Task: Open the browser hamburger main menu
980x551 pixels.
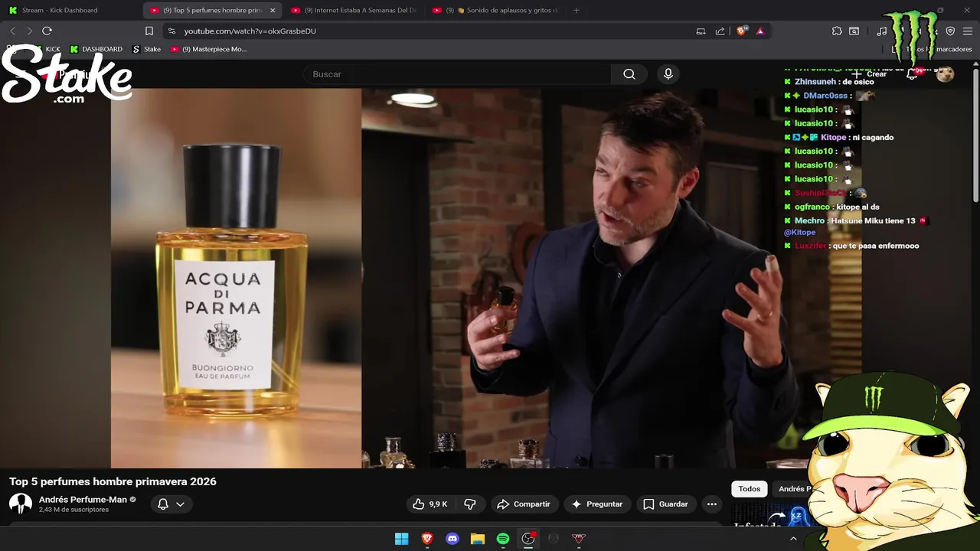Action: click(968, 31)
